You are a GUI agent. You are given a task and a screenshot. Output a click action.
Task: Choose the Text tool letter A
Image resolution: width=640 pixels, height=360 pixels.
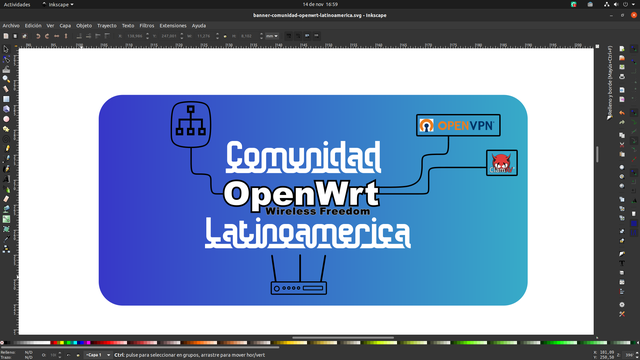point(6,179)
